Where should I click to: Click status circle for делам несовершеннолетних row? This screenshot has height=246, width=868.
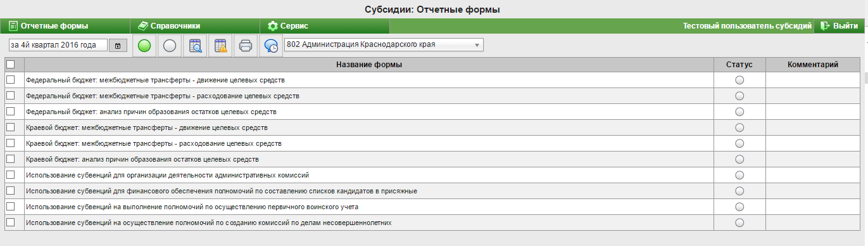[x=739, y=223]
